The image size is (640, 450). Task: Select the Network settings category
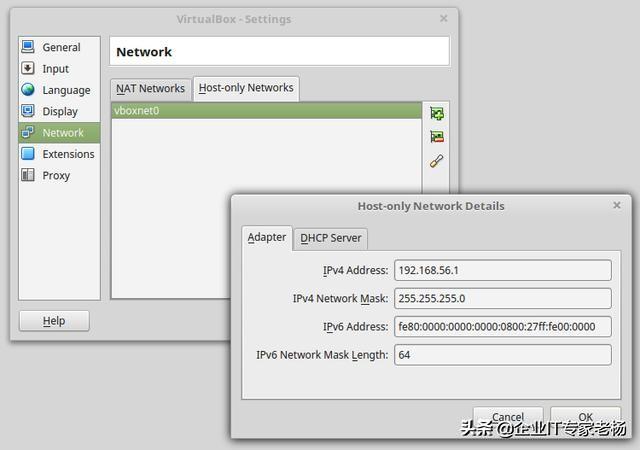(x=62, y=133)
